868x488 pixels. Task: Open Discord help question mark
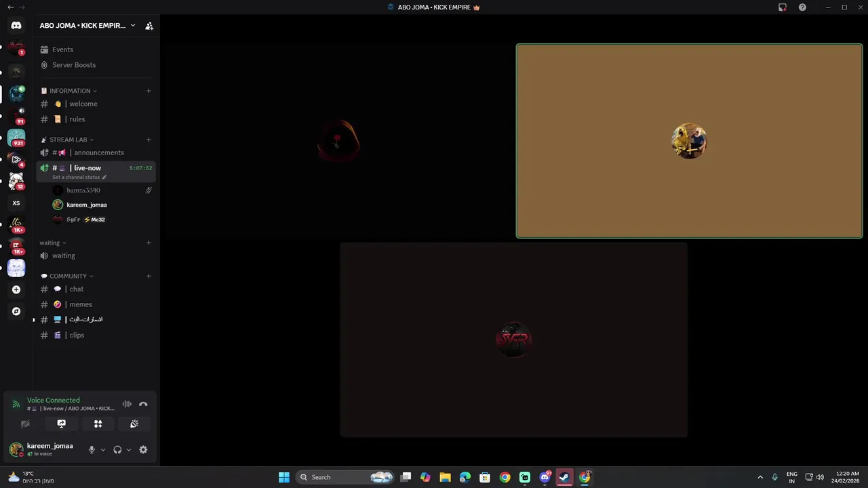(x=802, y=7)
